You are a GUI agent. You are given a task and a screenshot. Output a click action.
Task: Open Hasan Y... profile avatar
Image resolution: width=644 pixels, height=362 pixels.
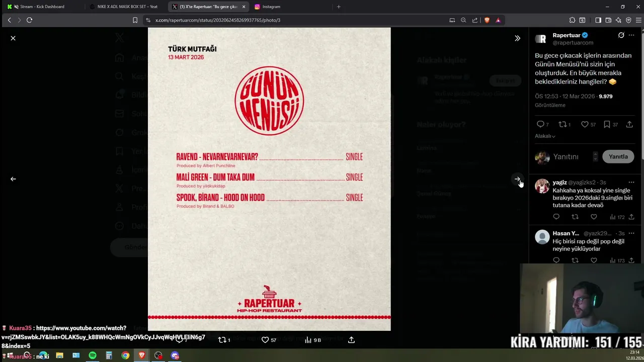pyautogui.click(x=542, y=237)
